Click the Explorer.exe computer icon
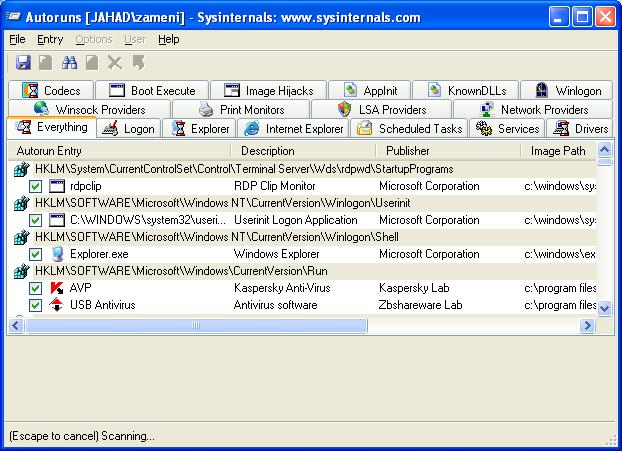 coord(57,254)
